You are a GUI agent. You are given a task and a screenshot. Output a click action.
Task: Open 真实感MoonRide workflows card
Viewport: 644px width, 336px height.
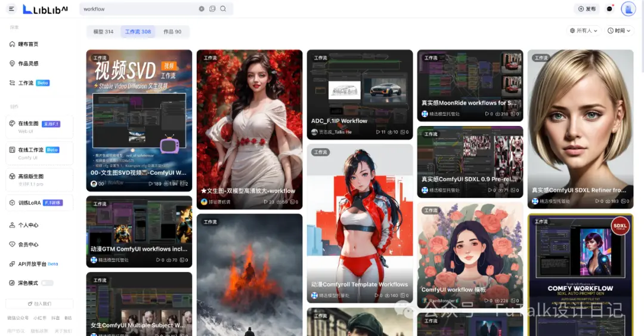pyautogui.click(x=470, y=85)
